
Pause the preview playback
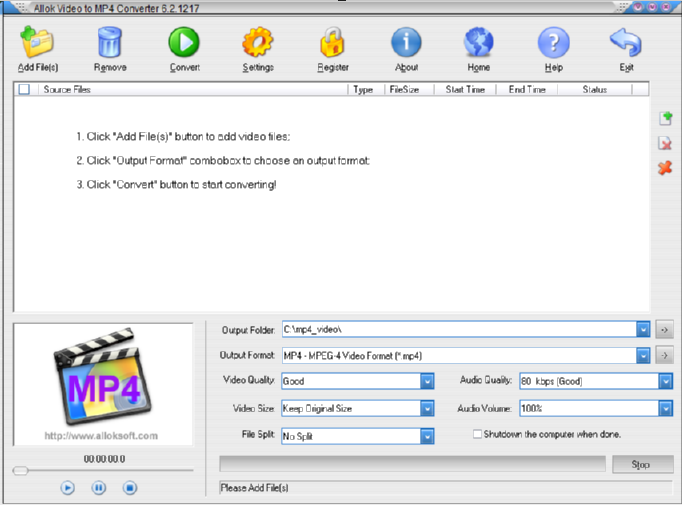(x=99, y=488)
